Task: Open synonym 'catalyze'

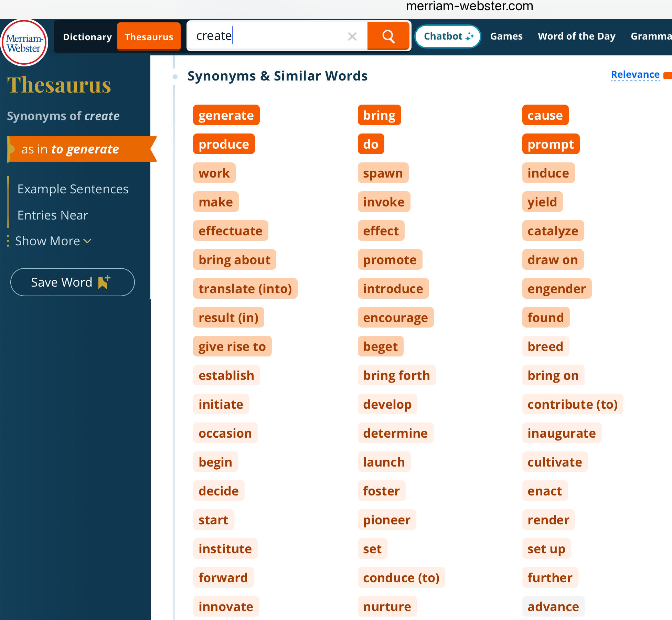Action: point(553,231)
